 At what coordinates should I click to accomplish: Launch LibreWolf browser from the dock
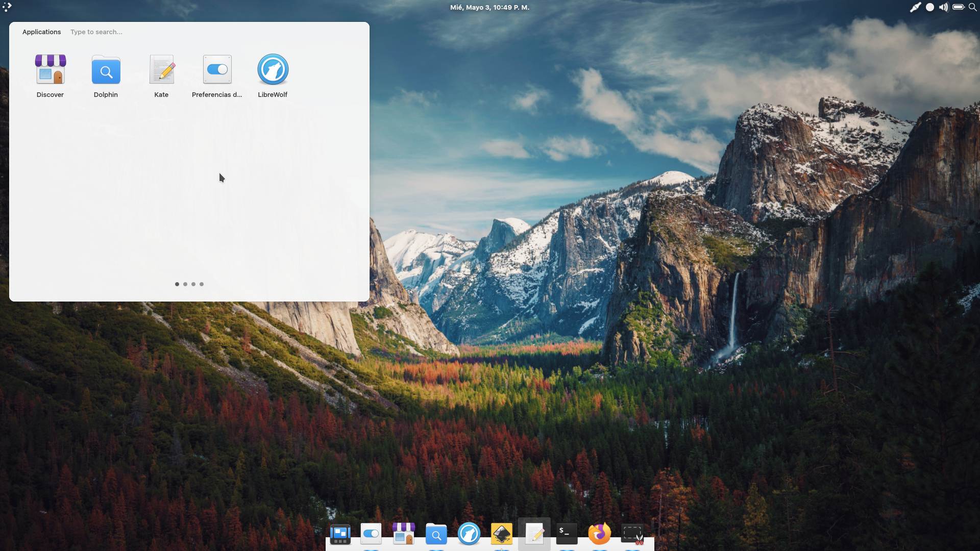[469, 534]
